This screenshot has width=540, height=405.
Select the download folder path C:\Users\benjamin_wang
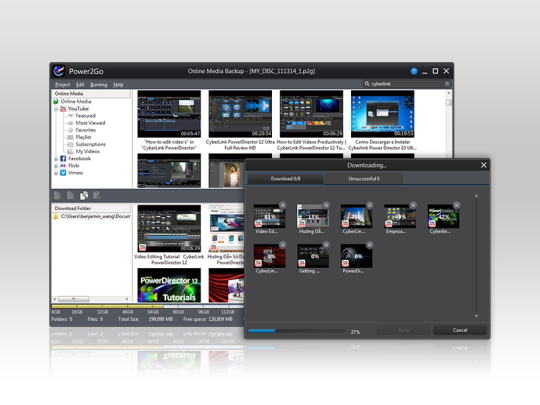tap(95, 216)
